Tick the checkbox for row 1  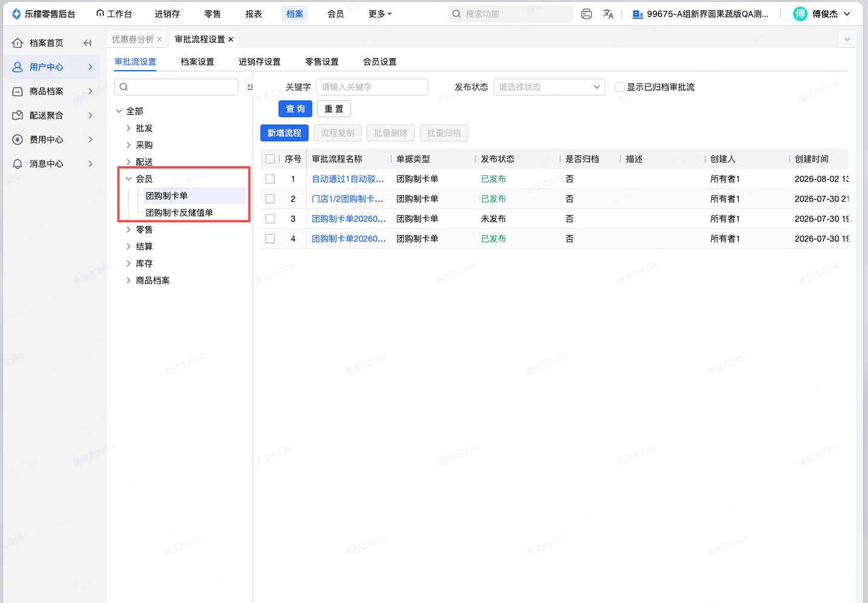pyautogui.click(x=270, y=179)
